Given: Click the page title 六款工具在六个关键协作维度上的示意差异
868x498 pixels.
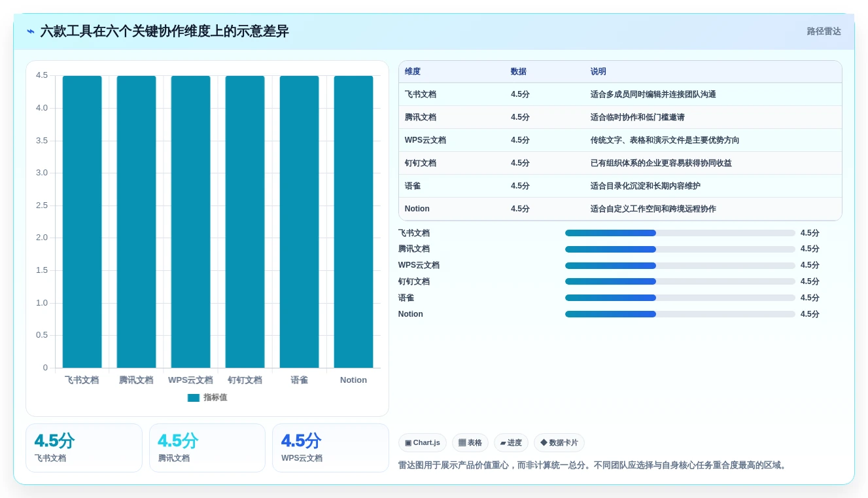Looking at the screenshot, I should [x=165, y=31].
